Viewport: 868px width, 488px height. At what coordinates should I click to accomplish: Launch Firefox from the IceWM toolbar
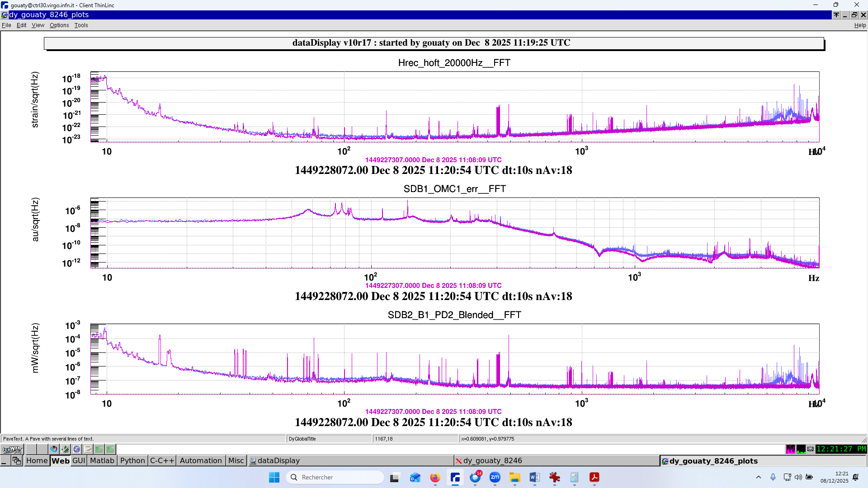(54, 449)
